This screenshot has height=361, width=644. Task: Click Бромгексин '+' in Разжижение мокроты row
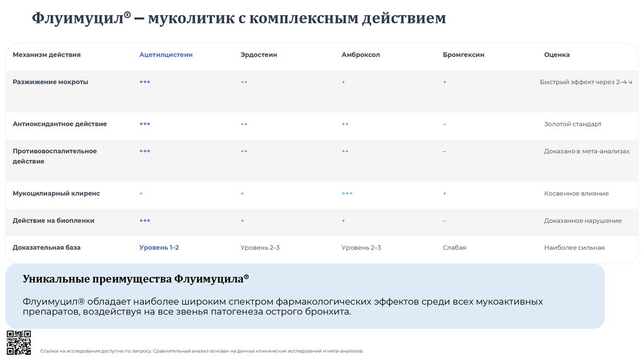click(x=445, y=82)
